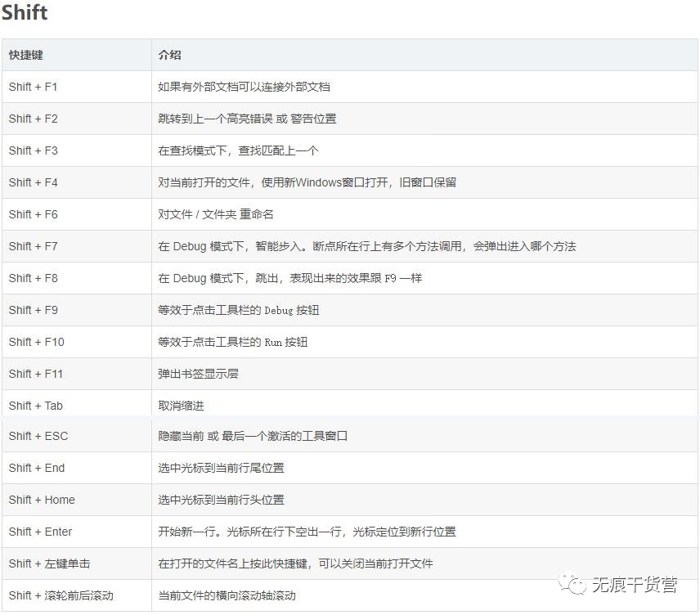This screenshot has height=615, width=700.
Task: Select the Shift + F6 rename description
Action: pyautogui.click(x=216, y=214)
